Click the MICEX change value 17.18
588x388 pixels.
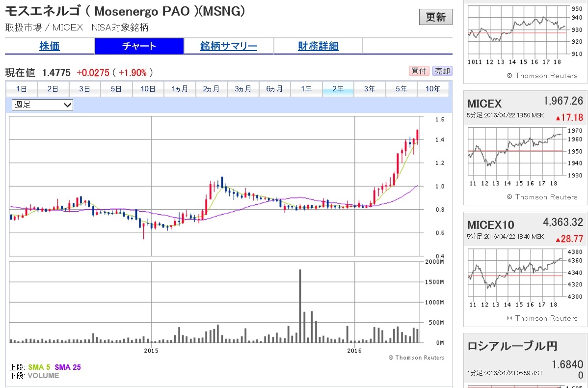tap(570, 117)
